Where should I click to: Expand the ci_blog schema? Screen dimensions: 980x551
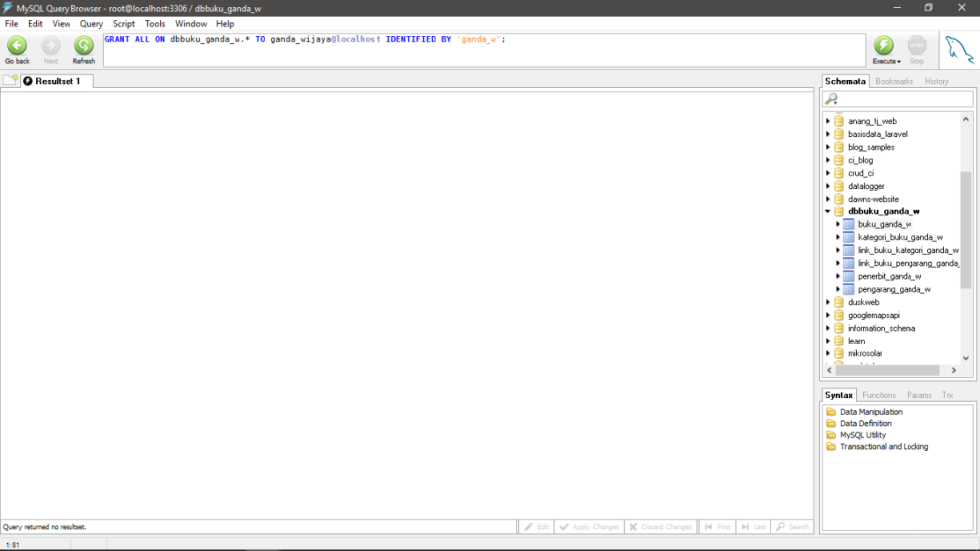pyautogui.click(x=828, y=160)
